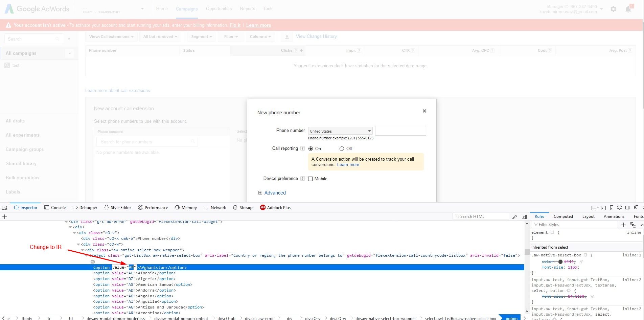Open Responsive Design Mode icon

pos(612,208)
